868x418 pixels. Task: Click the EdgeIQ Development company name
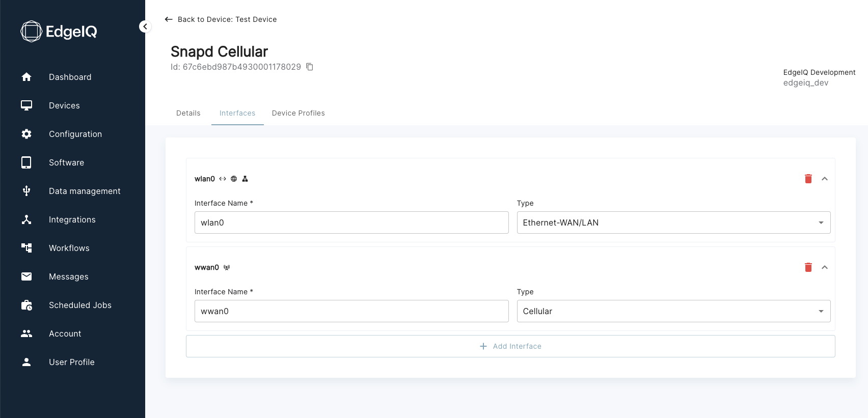point(819,72)
